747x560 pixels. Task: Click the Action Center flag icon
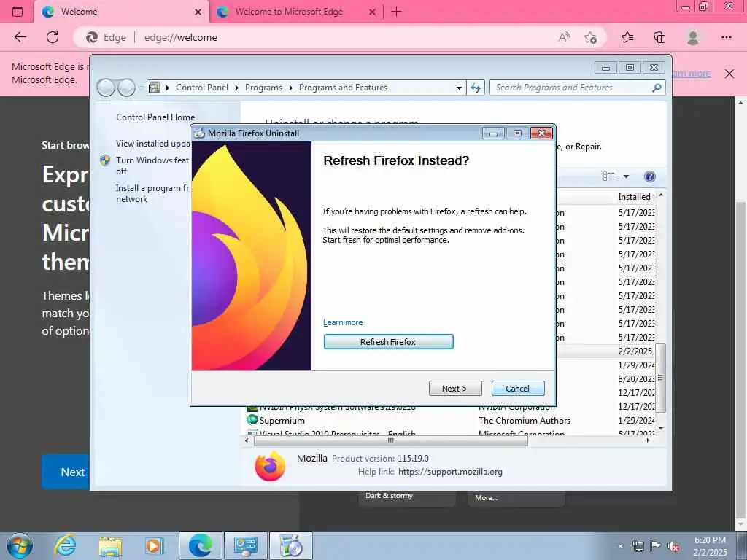coord(656,546)
